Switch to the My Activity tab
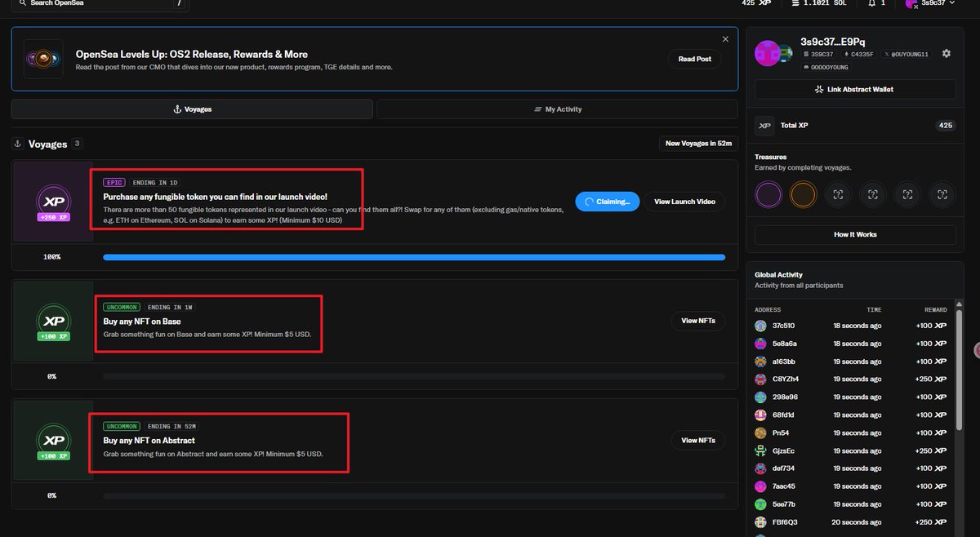 pos(557,109)
